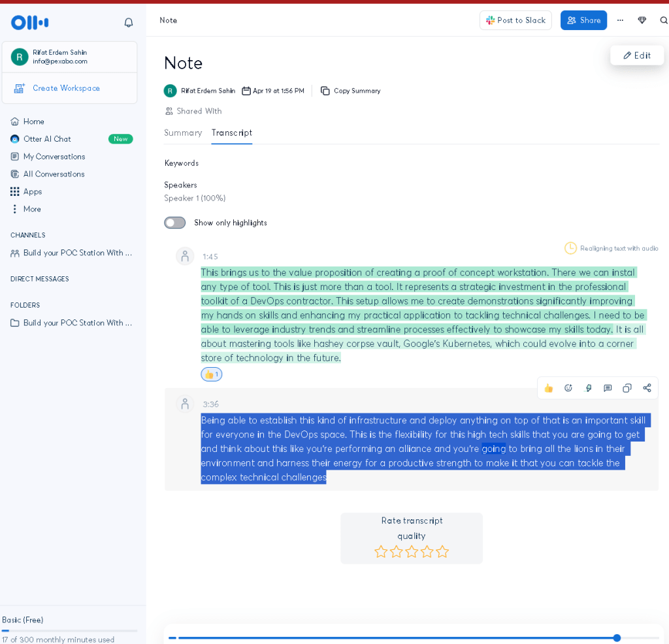Expand the More menu in sidebar
The width and height of the screenshot is (669, 644).
pos(25,209)
